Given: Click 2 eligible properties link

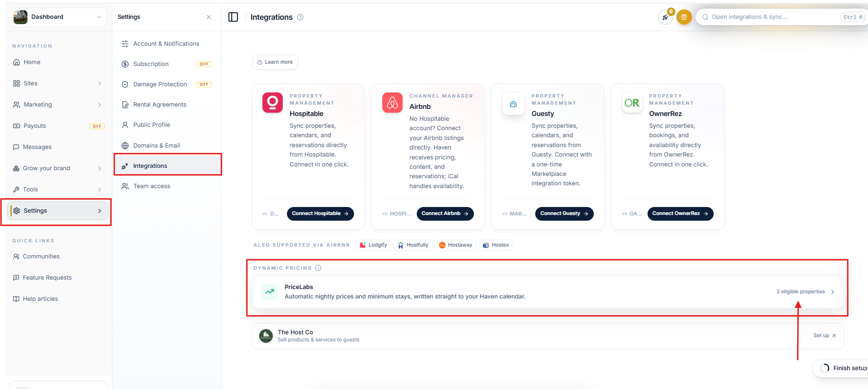Looking at the screenshot, I should click(801, 292).
